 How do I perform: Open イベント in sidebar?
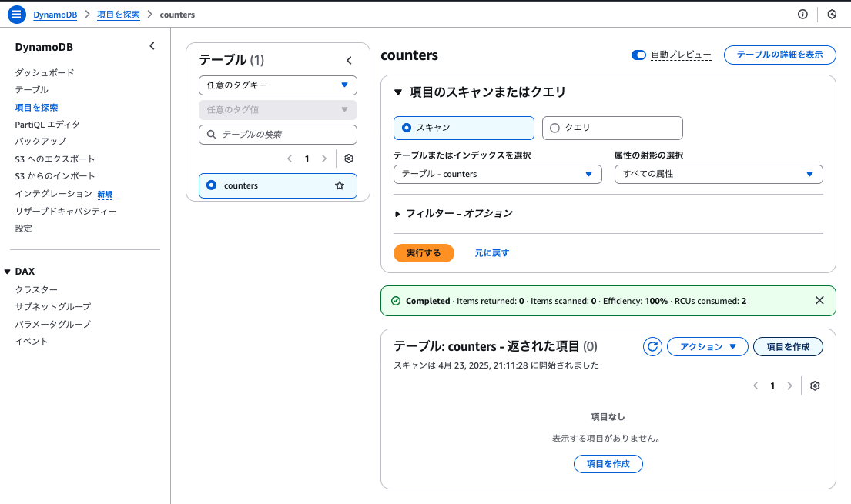[32, 341]
